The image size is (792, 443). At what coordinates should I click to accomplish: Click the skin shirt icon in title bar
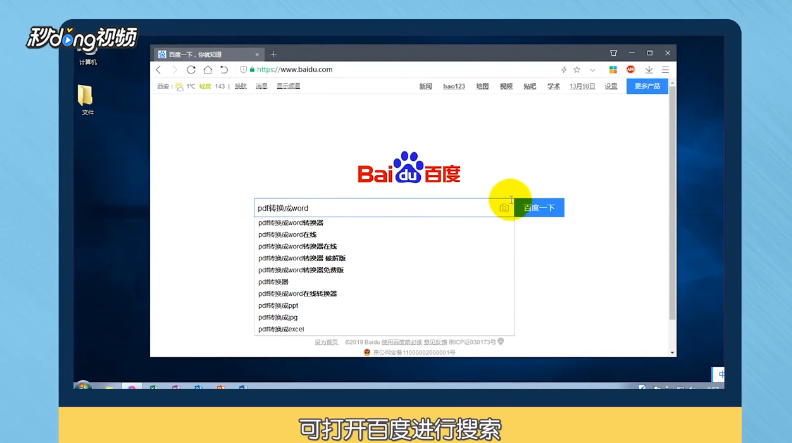click(x=613, y=53)
